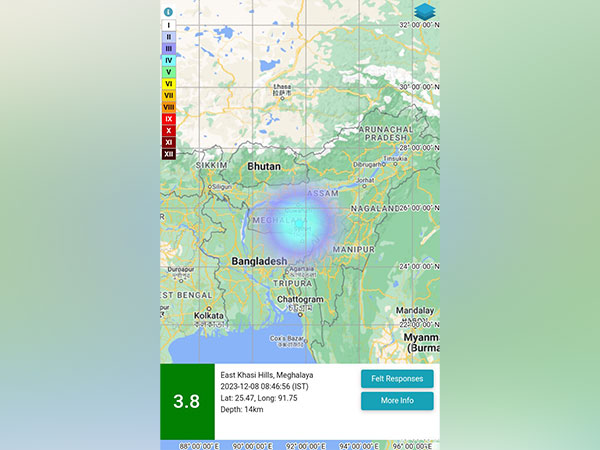The height and width of the screenshot is (450, 600).
Task: Click the Bangladesh country label
Action: (259, 261)
